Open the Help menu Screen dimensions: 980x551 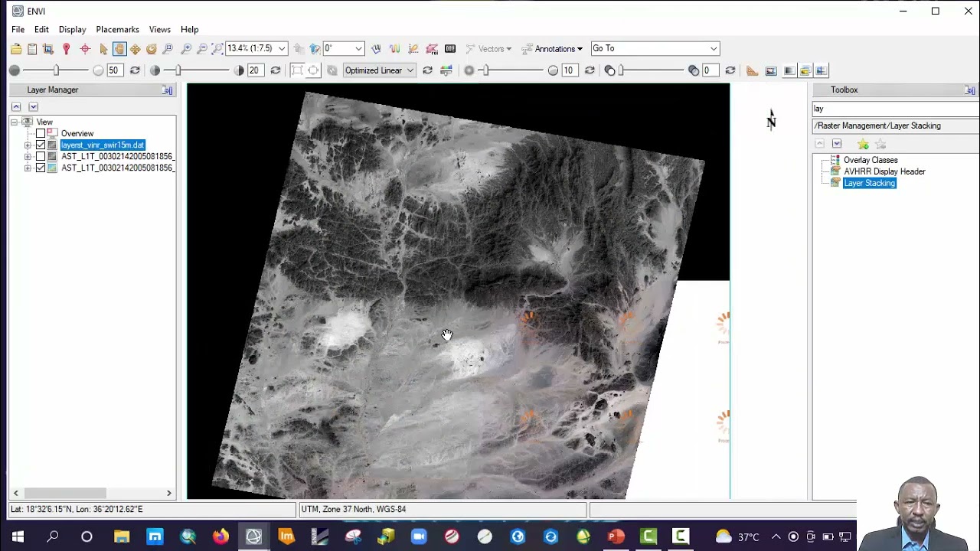point(190,30)
